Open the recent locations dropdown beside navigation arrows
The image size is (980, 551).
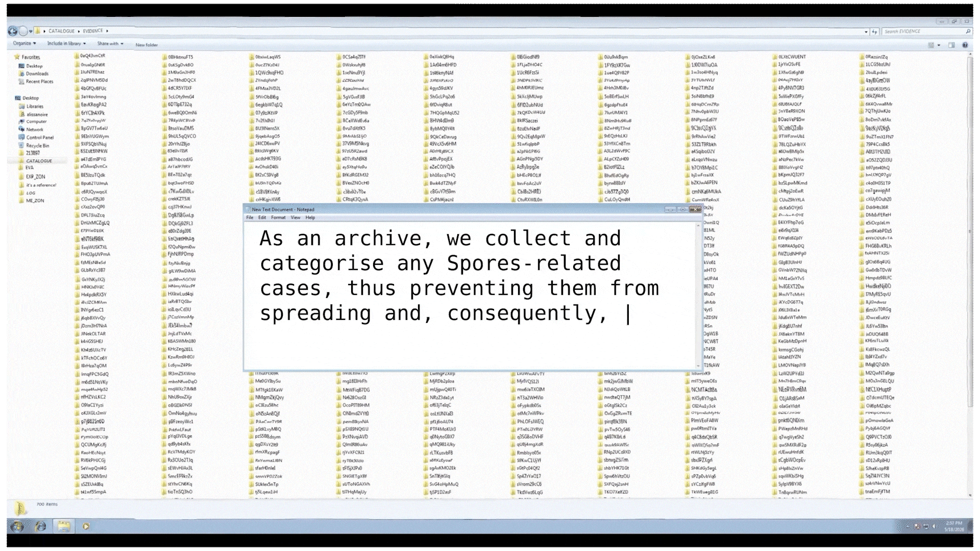[x=31, y=31]
